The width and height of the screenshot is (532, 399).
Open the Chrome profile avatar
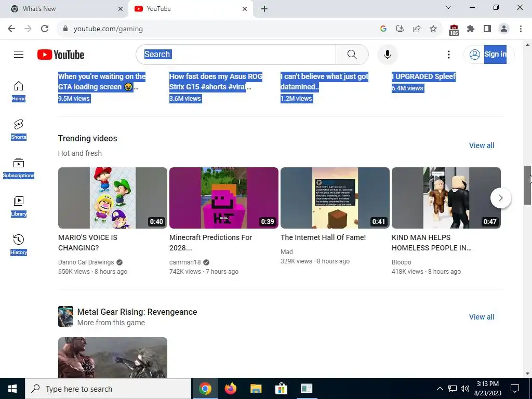point(504,29)
